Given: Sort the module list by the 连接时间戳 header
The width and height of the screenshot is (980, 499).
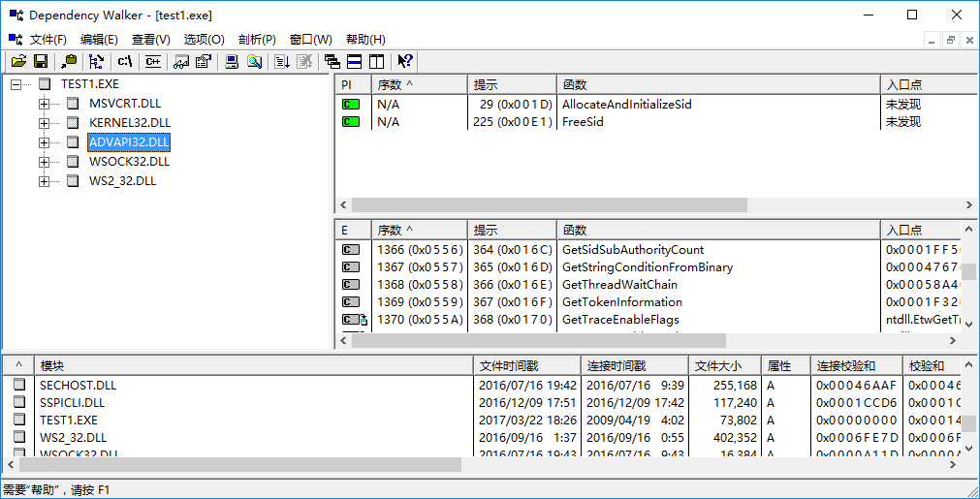Looking at the screenshot, I should 634,365.
